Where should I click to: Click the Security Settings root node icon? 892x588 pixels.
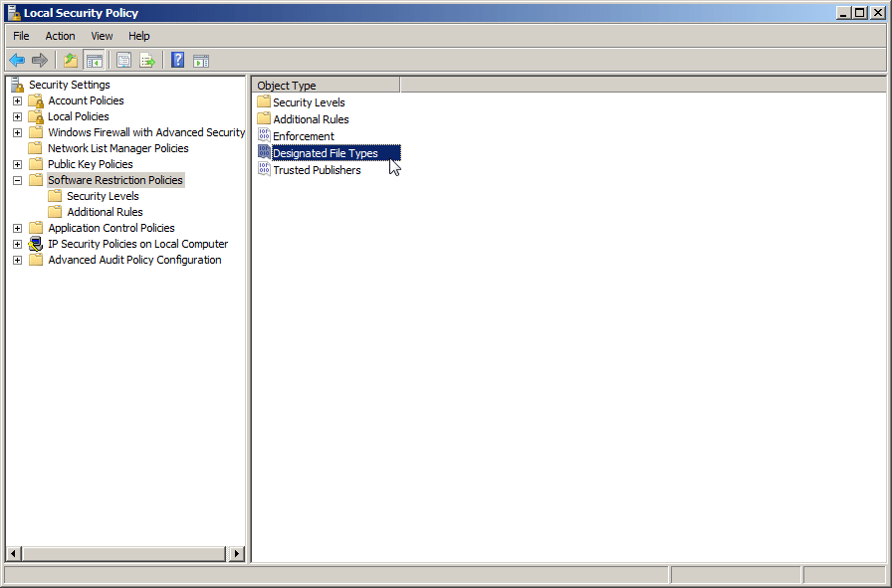coord(18,85)
